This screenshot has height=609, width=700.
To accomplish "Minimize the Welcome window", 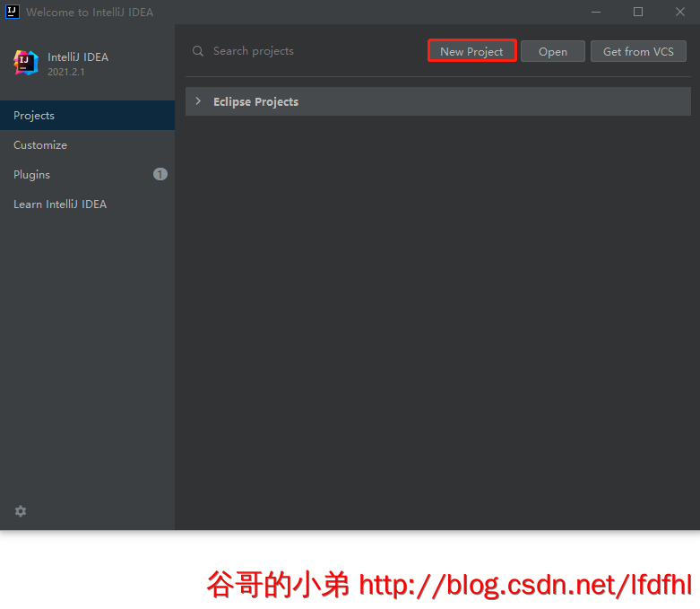I will point(596,12).
